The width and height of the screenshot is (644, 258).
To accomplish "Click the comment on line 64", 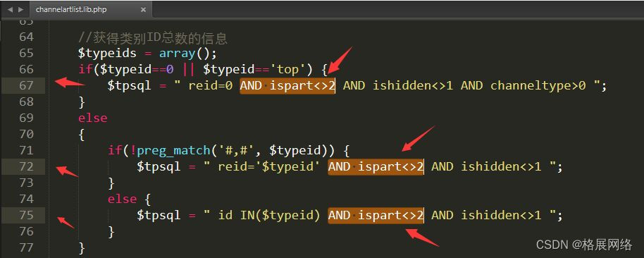I will [153, 38].
